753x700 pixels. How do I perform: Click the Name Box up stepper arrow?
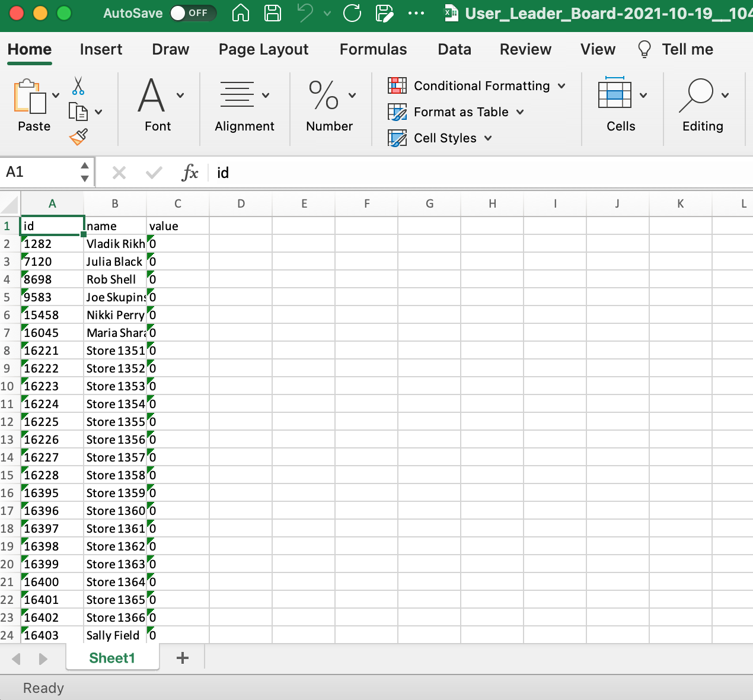click(84, 166)
